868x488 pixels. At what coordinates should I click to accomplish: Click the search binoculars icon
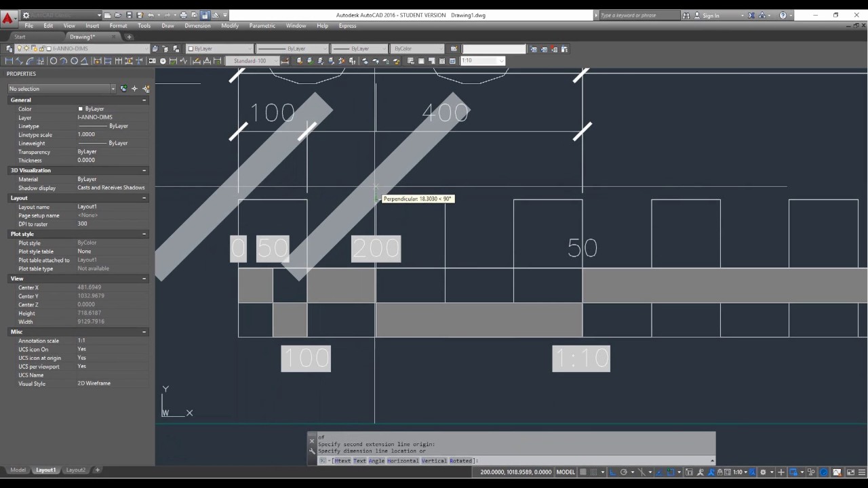pos(686,16)
